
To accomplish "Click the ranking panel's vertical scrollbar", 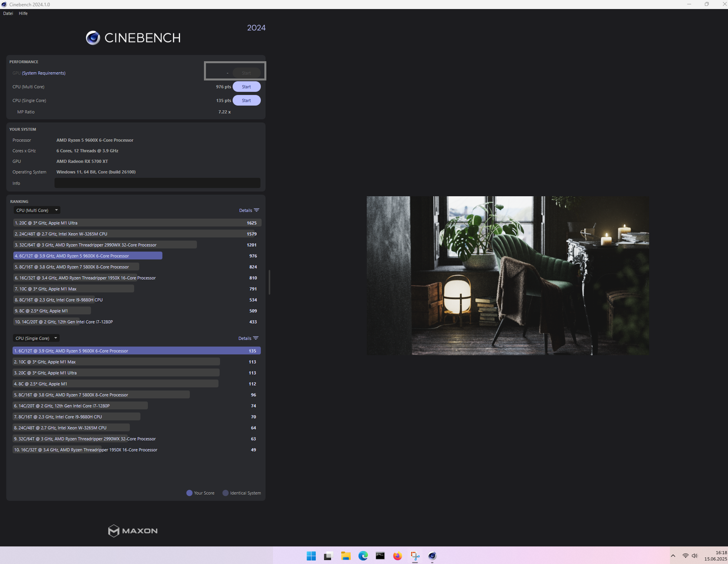I will point(269,282).
